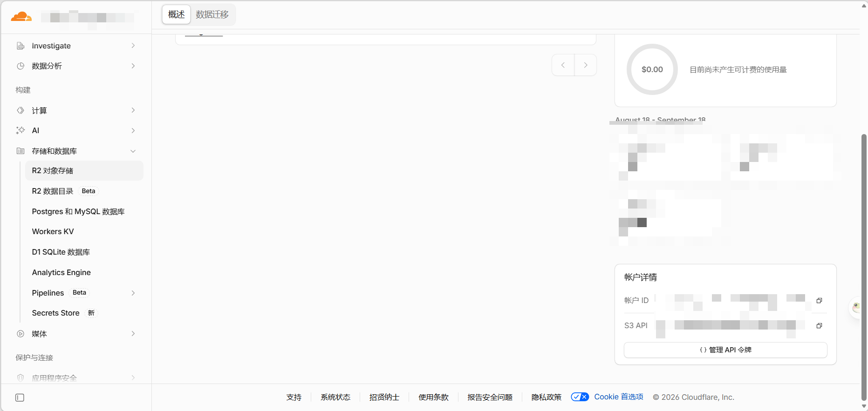Click 管理 API 令牌 button
This screenshot has height=411, width=868.
click(725, 350)
